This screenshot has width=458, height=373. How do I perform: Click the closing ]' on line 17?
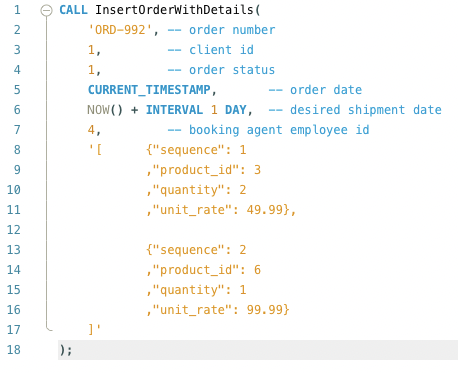[x=94, y=329]
